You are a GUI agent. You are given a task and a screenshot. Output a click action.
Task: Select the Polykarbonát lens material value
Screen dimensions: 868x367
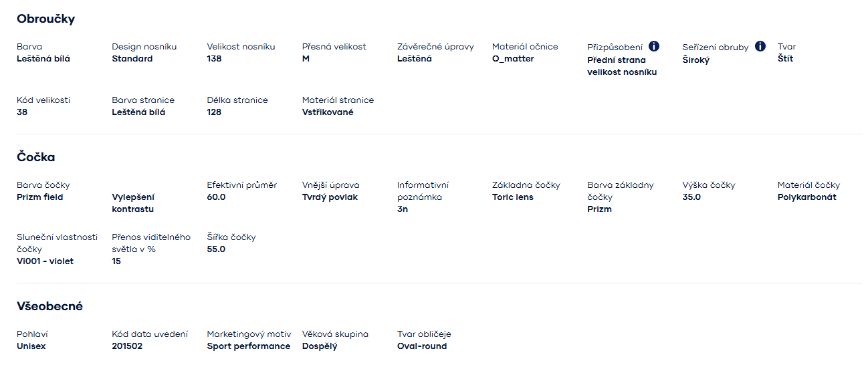[806, 197]
